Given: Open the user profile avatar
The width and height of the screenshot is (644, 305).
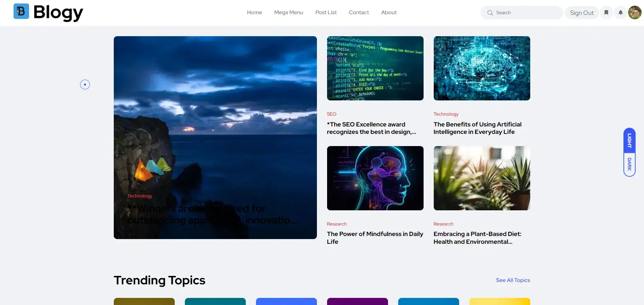Looking at the screenshot, I should pyautogui.click(x=635, y=13).
